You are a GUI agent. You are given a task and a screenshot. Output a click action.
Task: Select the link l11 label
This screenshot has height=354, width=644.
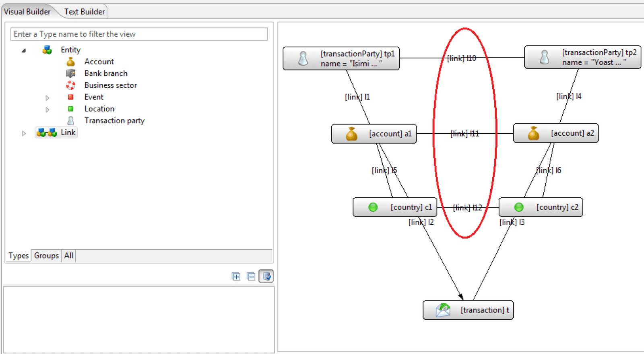(464, 134)
